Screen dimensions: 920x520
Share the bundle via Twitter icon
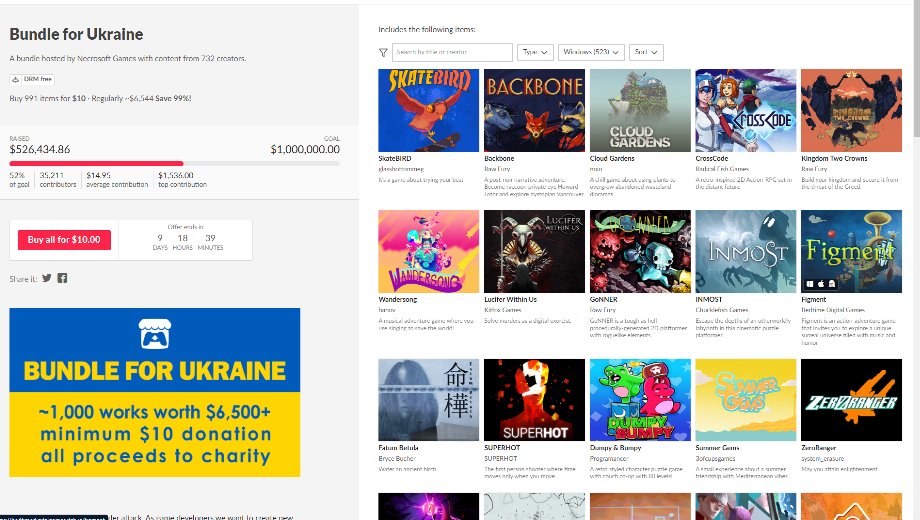[46, 278]
